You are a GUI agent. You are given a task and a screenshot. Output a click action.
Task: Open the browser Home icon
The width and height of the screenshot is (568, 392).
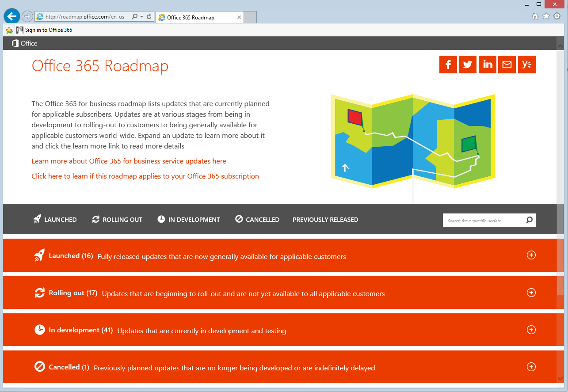(535, 16)
